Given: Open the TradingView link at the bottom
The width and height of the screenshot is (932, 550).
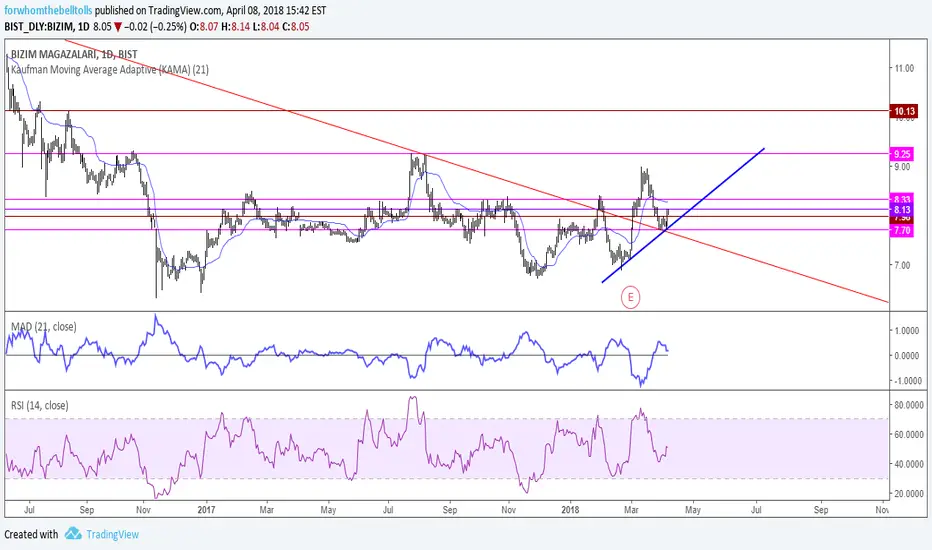Looking at the screenshot, I should [x=112, y=534].
